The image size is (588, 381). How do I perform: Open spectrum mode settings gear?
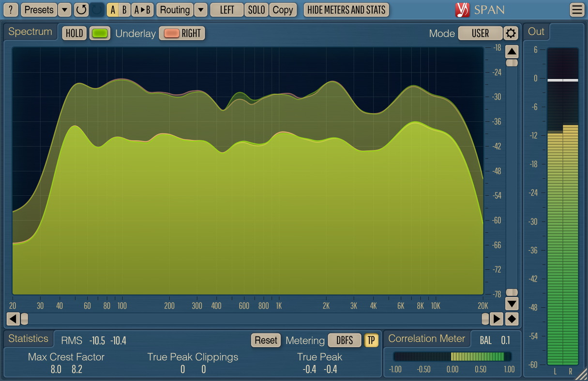pyautogui.click(x=511, y=33)
